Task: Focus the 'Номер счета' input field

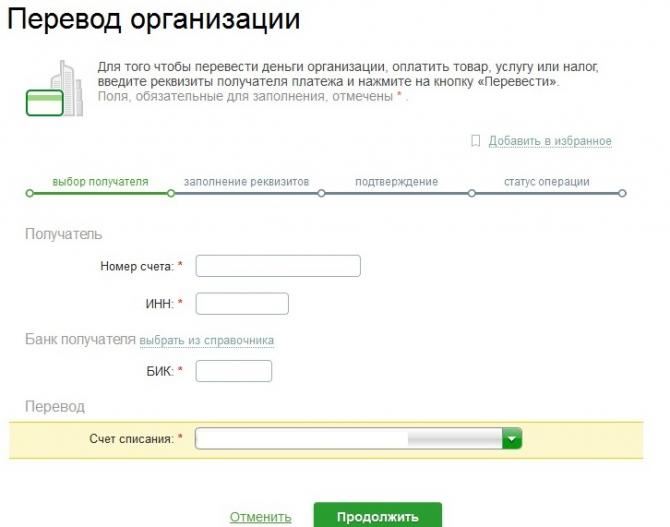Action: [278, 266]
